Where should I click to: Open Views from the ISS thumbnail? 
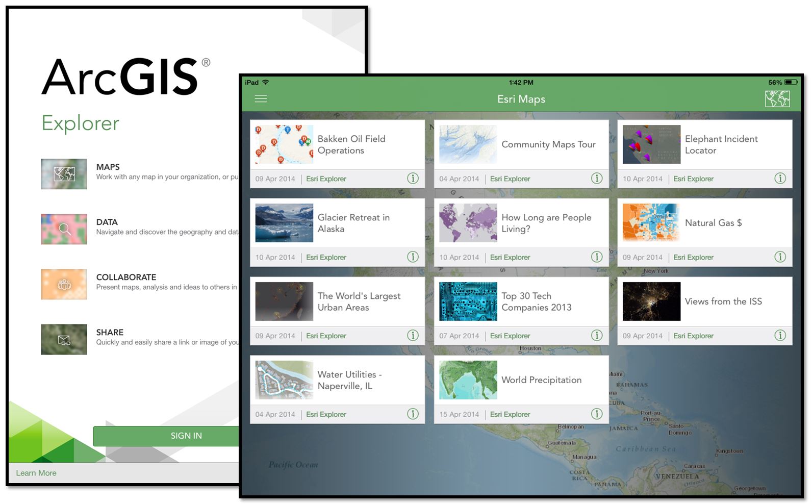[651, 301]
